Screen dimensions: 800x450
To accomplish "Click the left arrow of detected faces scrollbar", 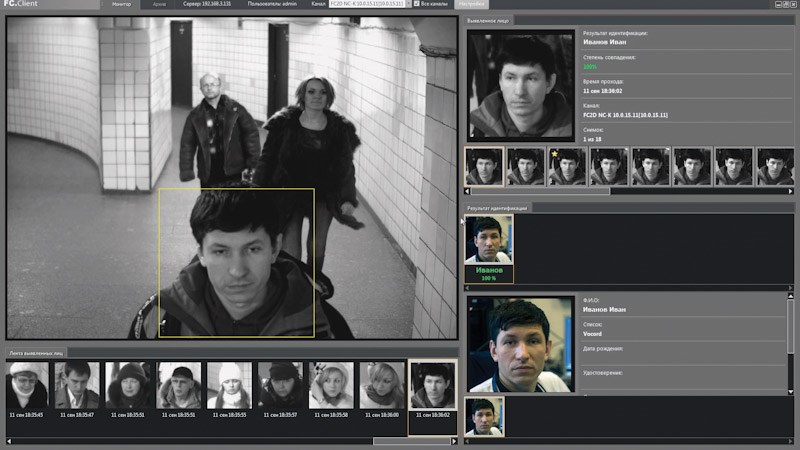I will point(9,440).
